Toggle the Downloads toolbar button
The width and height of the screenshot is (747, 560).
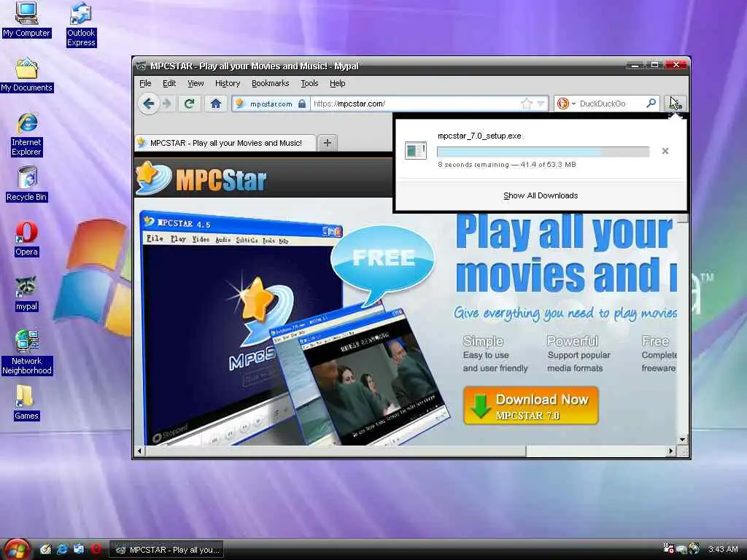(x=675, y=104)
